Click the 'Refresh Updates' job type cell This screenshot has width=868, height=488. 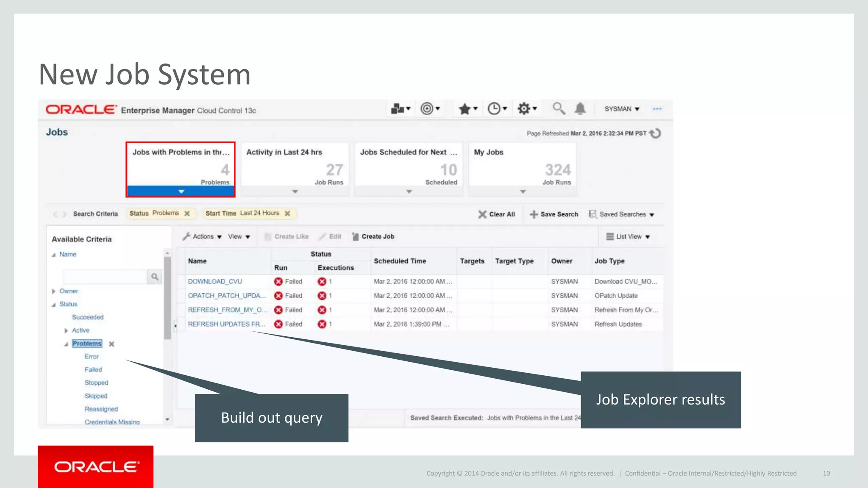618,324
